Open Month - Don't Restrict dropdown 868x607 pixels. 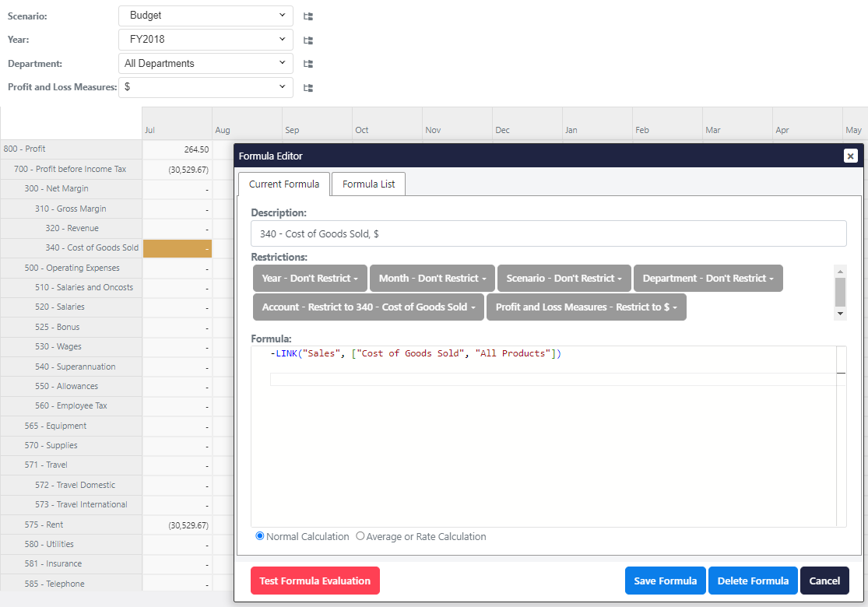click(x=432, y=278)
